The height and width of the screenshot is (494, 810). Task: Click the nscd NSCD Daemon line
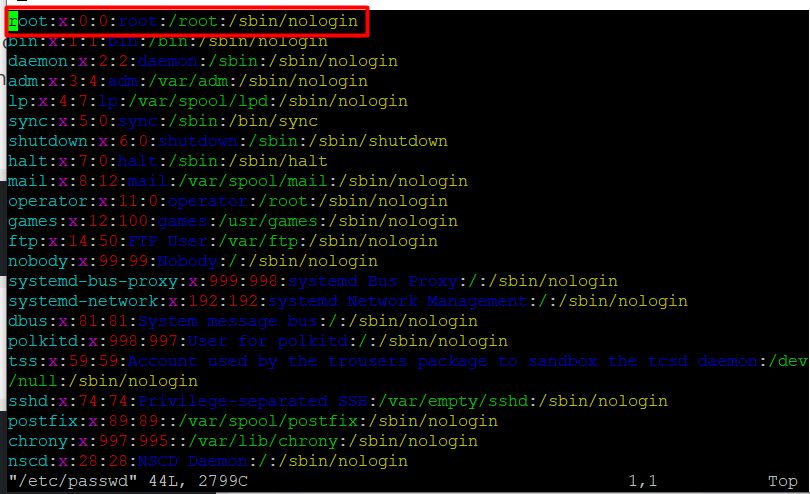tap(208, 461)
